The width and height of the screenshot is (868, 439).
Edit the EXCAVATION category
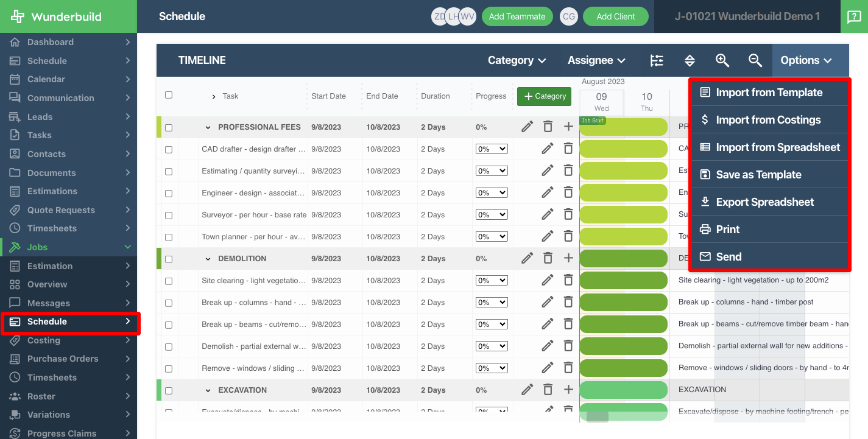point(528,390)
